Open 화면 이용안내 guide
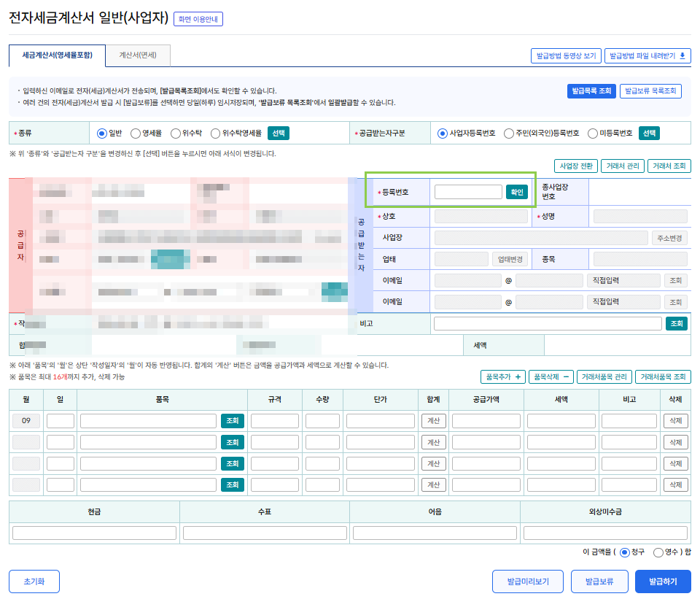 click(198, 19)
